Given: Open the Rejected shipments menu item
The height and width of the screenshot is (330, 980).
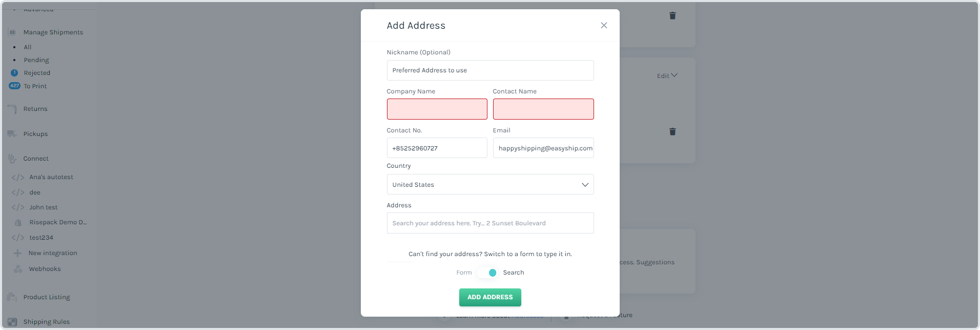Looking at the screenshot, I should [37, 73].
